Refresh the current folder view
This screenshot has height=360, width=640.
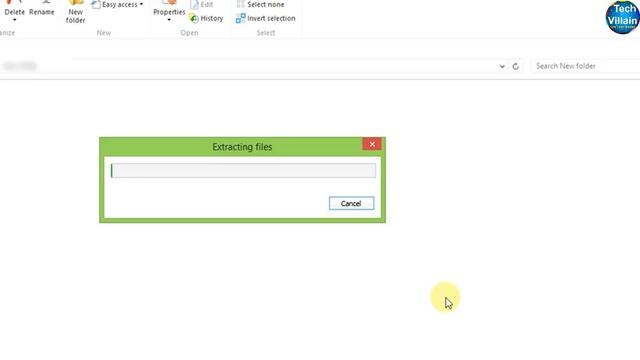pyautogui.click(x=516, y=66)
